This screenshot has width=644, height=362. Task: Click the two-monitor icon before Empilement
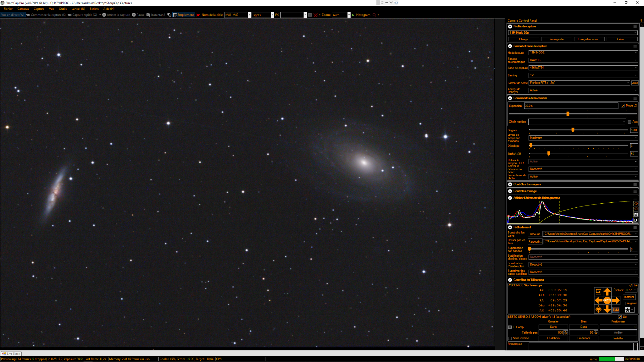tap(169, 15)
